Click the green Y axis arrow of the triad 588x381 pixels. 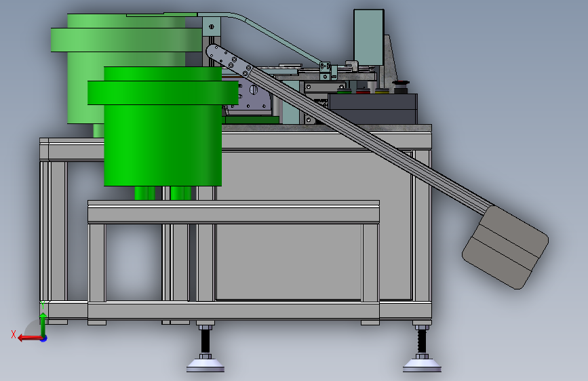click(x=43, y=323)
